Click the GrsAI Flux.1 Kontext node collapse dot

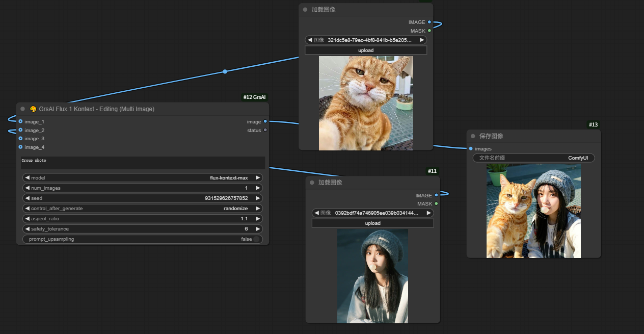23,109
